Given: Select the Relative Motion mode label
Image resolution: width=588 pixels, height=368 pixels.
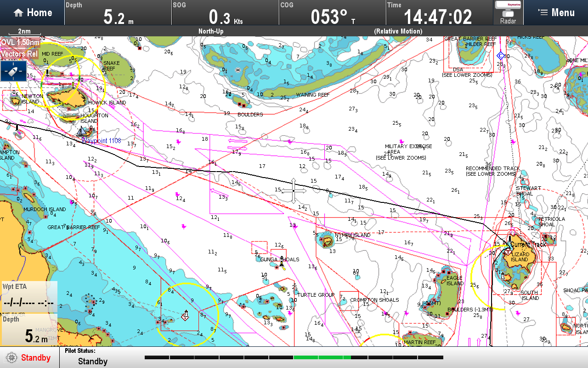Looking at the screenshot, I should [398, 31].
